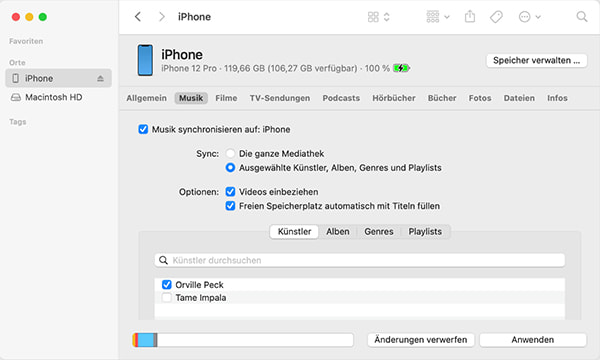This screenshot has width=600, height=360.
Task: Switch to the Filme tab
Action: [x=226, y=98]
